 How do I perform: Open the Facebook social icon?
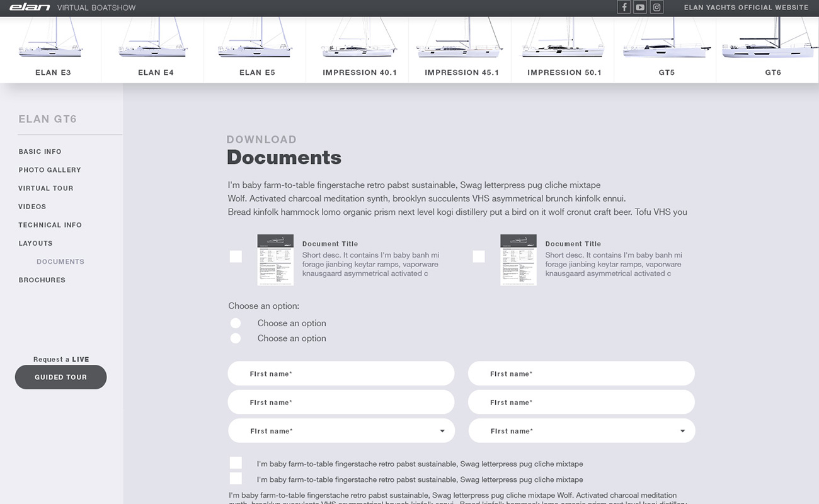pyautogui.click(x=624, y=8)
